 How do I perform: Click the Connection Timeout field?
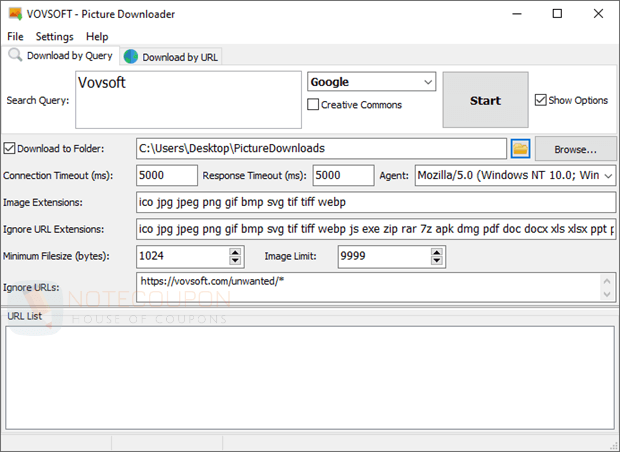pyautogui.click(x=167, y=175)
